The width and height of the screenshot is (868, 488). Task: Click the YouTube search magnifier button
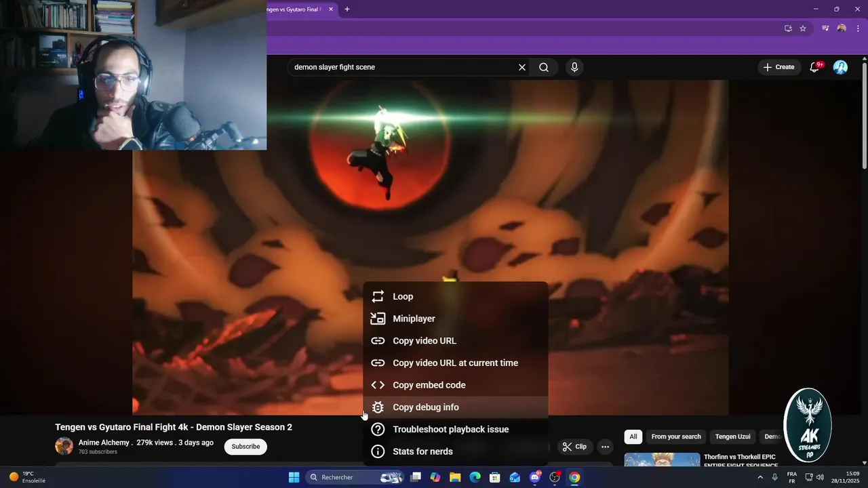click(544, 67)
